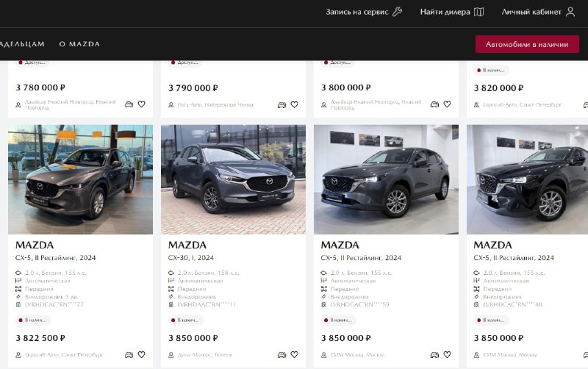Toggle the heart on the 3 790 000 ₽ card
Screen dimensions: 588x369
click(295, 104)
